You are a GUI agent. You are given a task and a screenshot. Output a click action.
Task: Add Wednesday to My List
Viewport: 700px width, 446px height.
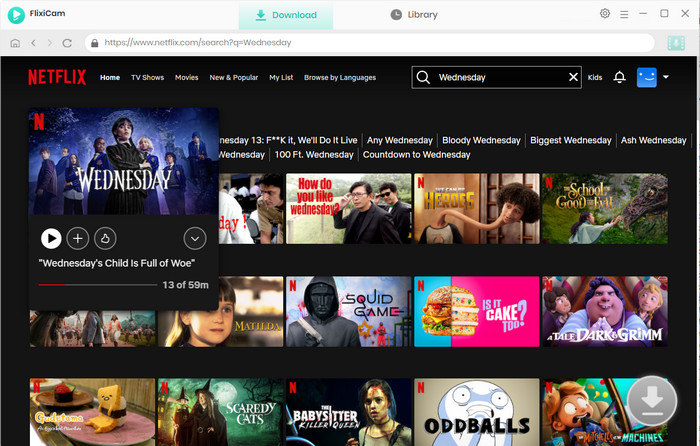click(78, 238)
